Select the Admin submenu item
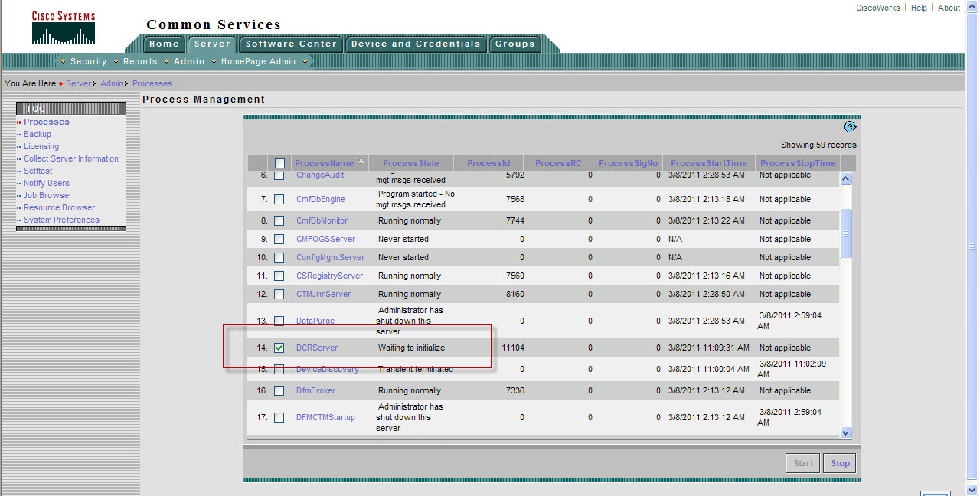The height and width of the screenshot is (496, 980). (x=189, y=62)
